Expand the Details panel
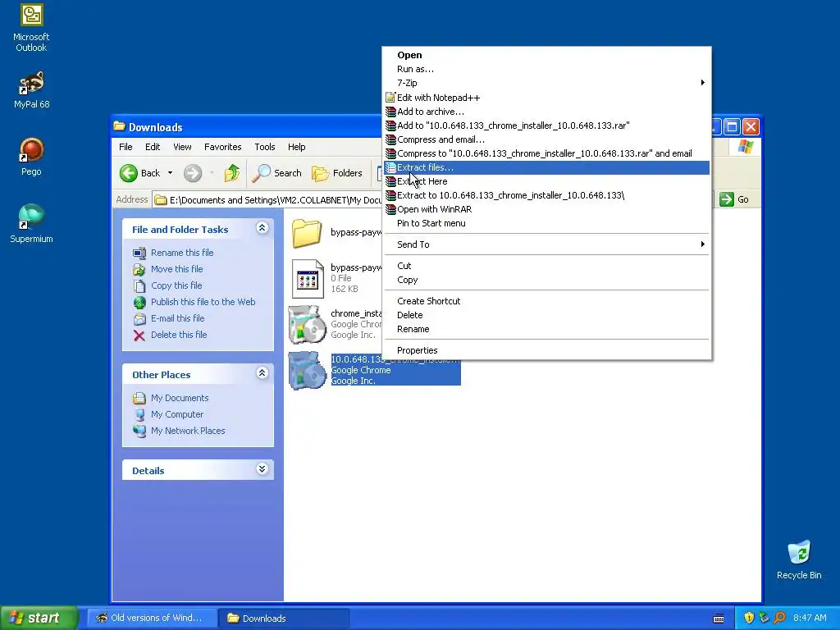Screen dimensions: 840x630 262,469
